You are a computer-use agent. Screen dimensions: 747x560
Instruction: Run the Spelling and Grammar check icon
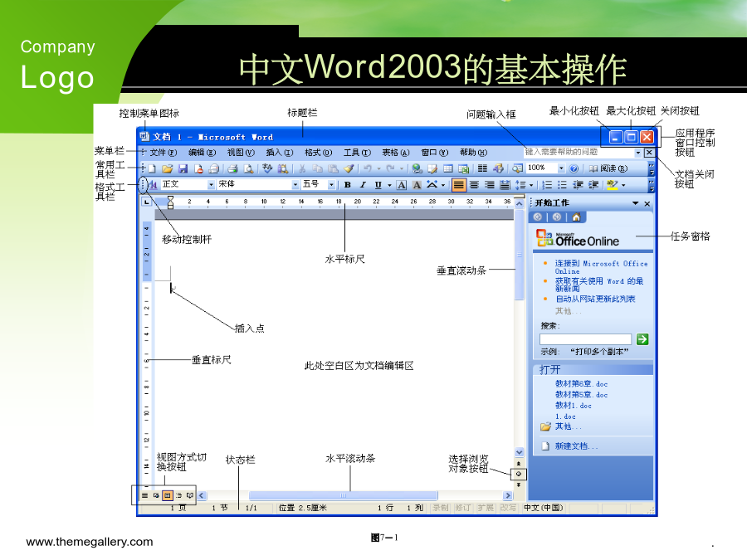click(267, 168)
